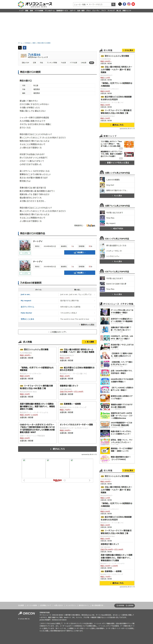Expand もっと見る under CDシングル売上TOP3
The width and height of the screenshot is (153, 644).
117,261
